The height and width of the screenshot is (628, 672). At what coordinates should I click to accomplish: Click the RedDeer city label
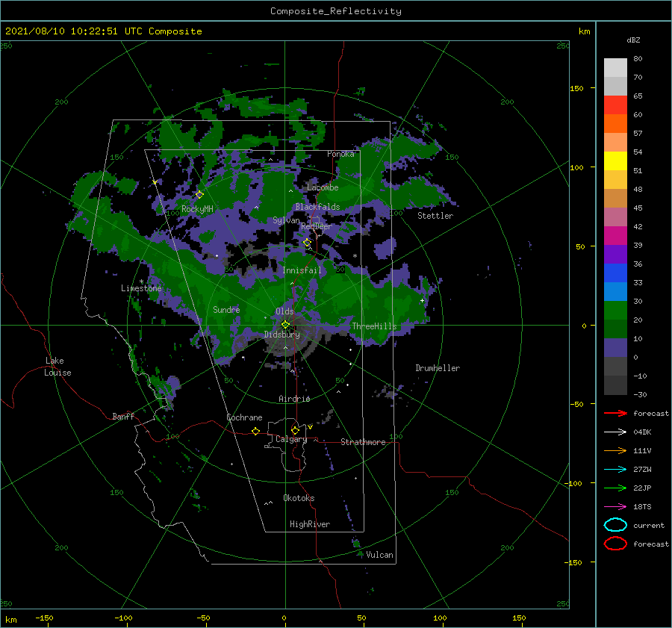317,226
